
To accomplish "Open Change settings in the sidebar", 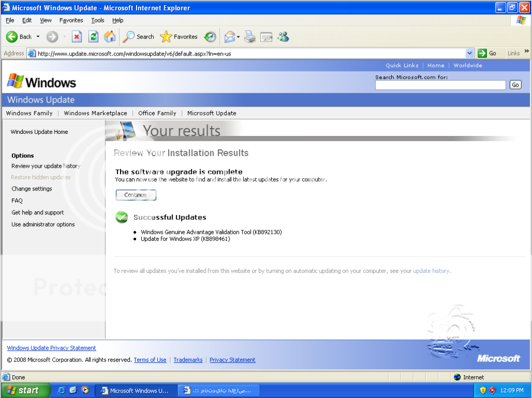I will pyautogui.click(x=32, y=188).
